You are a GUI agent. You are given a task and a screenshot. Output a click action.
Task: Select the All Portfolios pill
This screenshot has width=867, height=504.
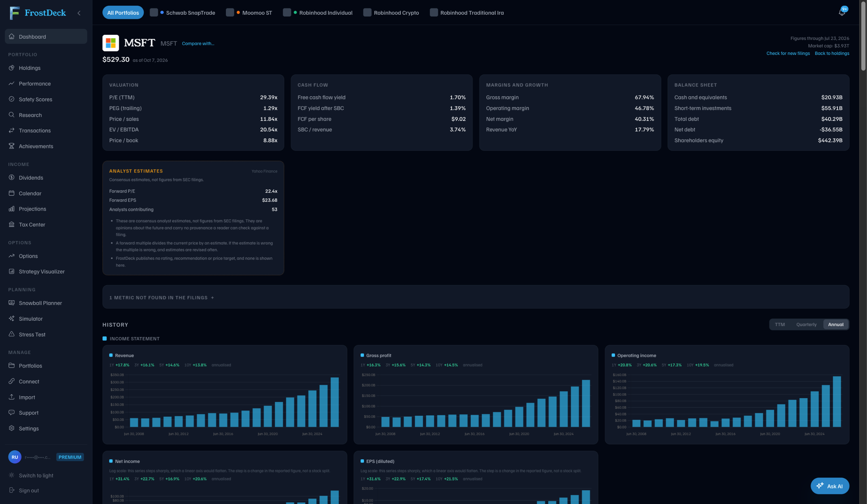pyautogui.click(x=123, y=12)
